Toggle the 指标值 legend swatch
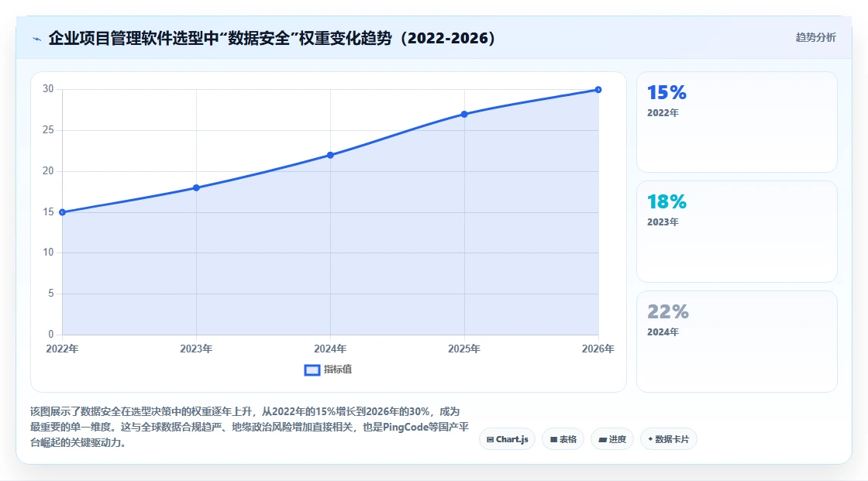Screen dimensions: 868x481 click(312, 370)
